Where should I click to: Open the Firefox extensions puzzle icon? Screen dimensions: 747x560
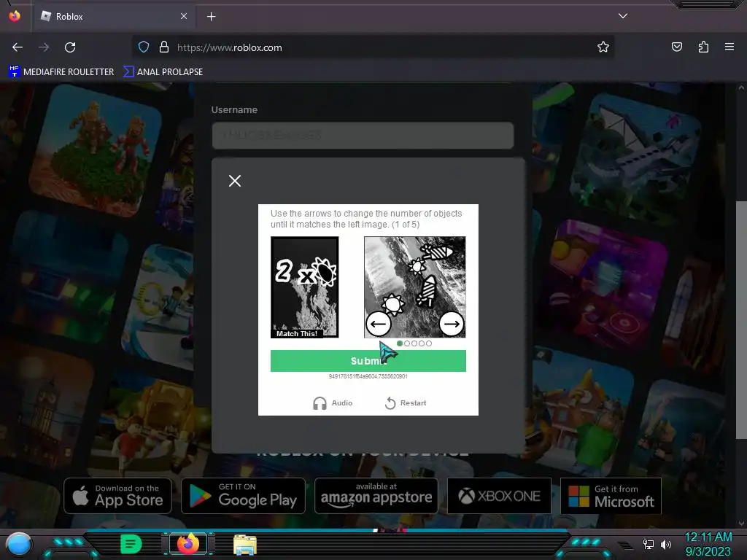[x=703, y=47]
